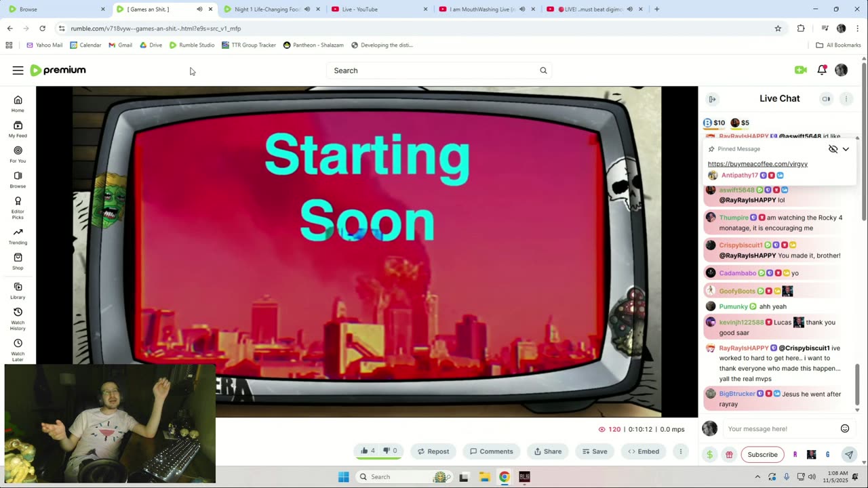The width and height of the screenshot is (868, 488).
Task: Open File Explorer from the taskbar
Action: (484, 476)
